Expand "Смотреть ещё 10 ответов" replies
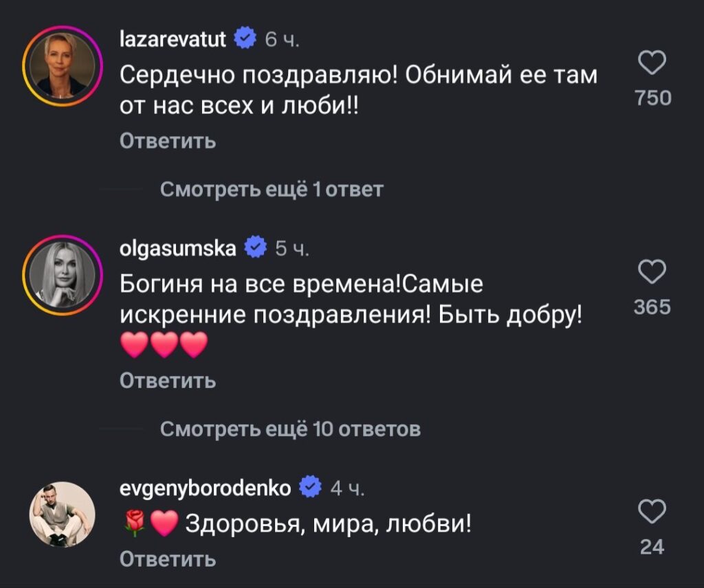The height and width of the screenshot is (588, 704). pos(290,430)
